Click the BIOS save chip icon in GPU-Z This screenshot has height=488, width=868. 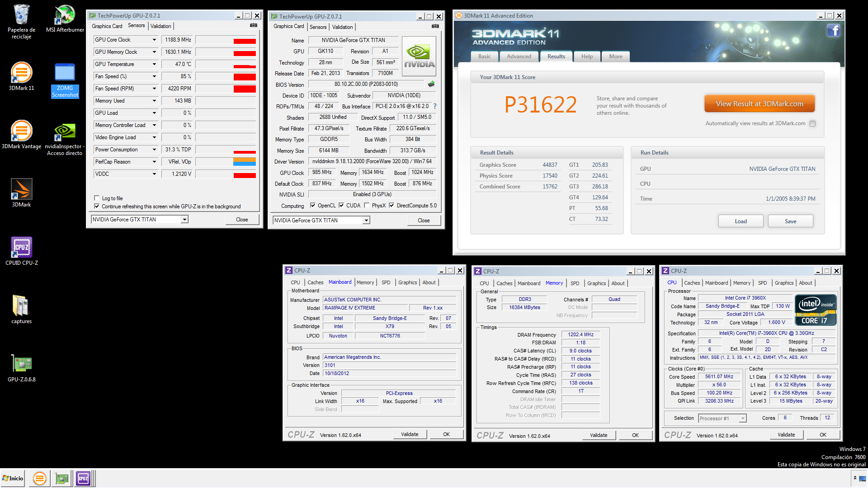(x=431, y=84)
